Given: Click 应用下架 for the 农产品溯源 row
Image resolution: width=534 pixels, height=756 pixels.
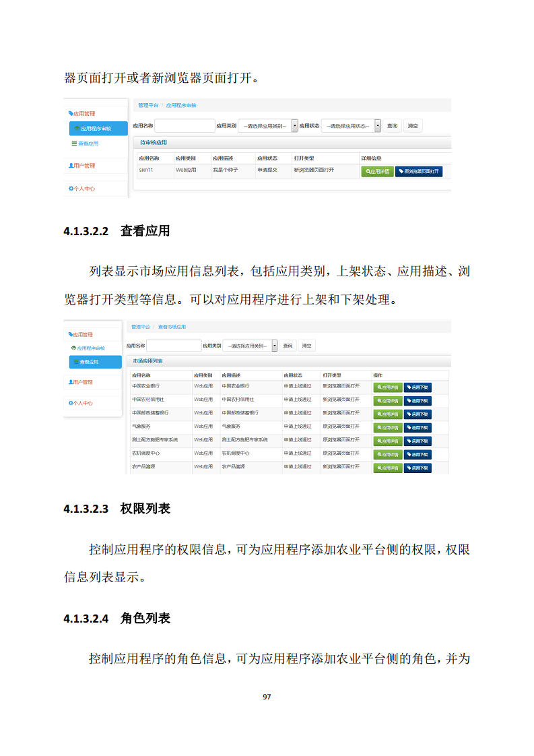Looking at the screenshot, I should coord(418,468).
